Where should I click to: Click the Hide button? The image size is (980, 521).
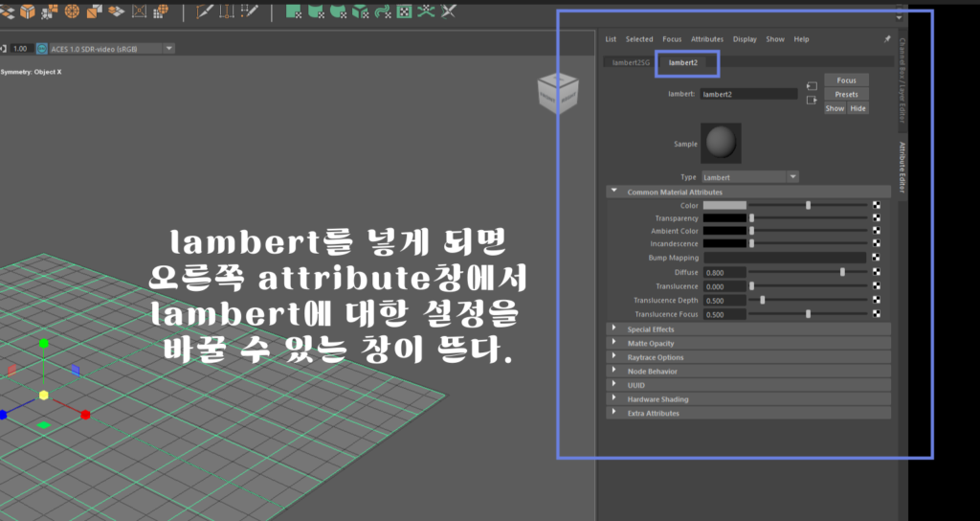[x=858, y=108]
